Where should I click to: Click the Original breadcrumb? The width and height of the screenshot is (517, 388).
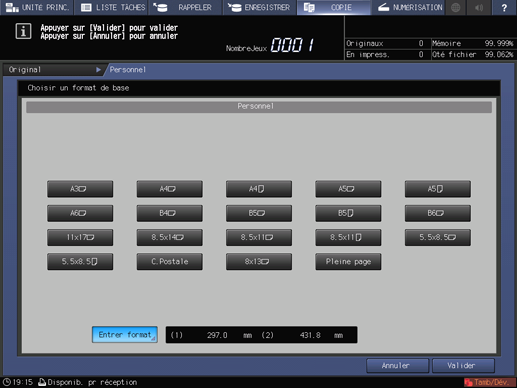point(25,70)
